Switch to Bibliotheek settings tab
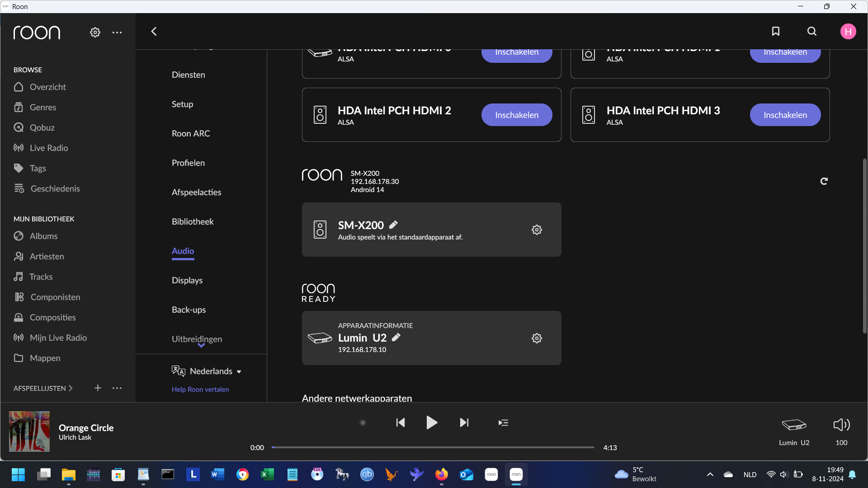Image resolution: width=868 pixels, height=488 pixels. click(193, 221)
